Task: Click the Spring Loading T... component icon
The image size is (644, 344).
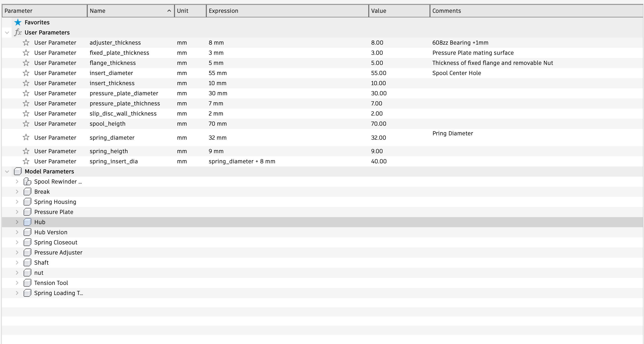Action: tap(27, 293)
